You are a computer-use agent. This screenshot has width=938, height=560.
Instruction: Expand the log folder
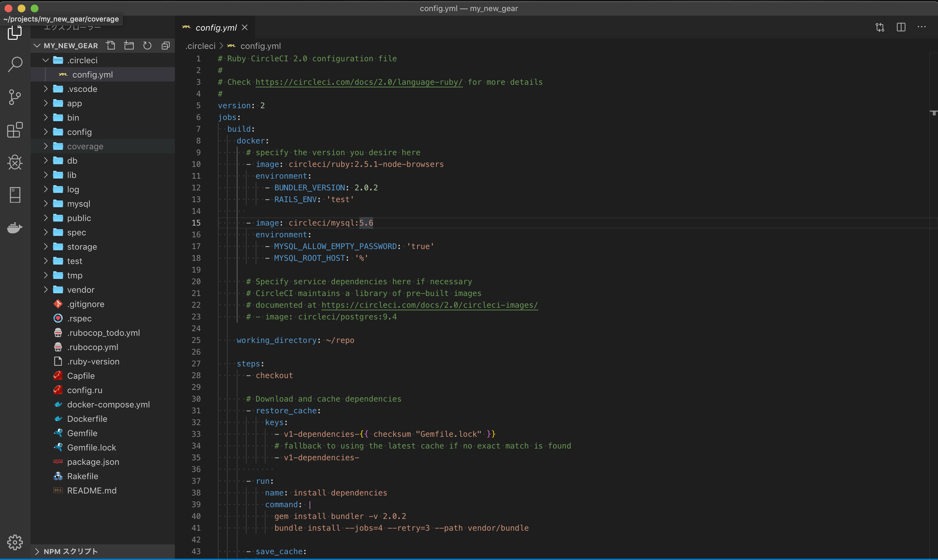(x=46, y=189)
